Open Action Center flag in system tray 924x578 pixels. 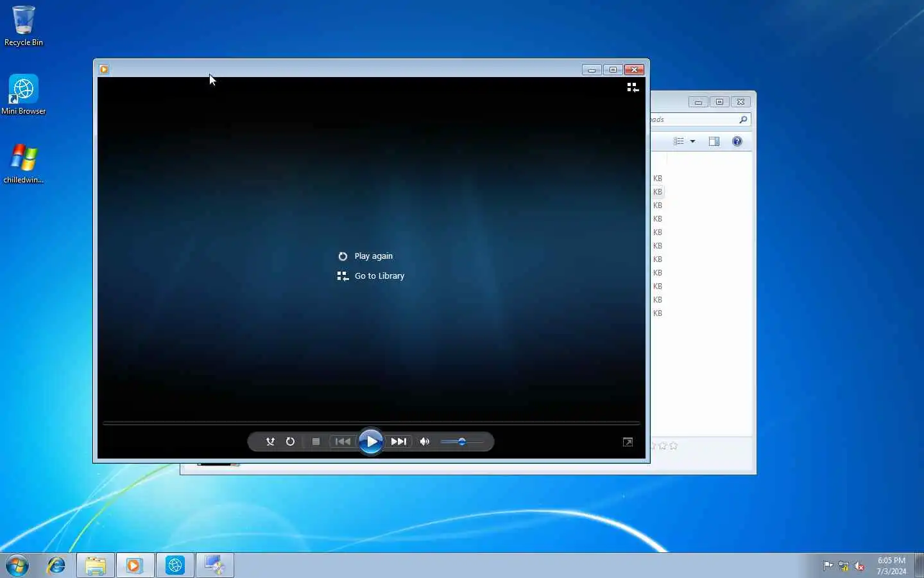tap(828, 566)
